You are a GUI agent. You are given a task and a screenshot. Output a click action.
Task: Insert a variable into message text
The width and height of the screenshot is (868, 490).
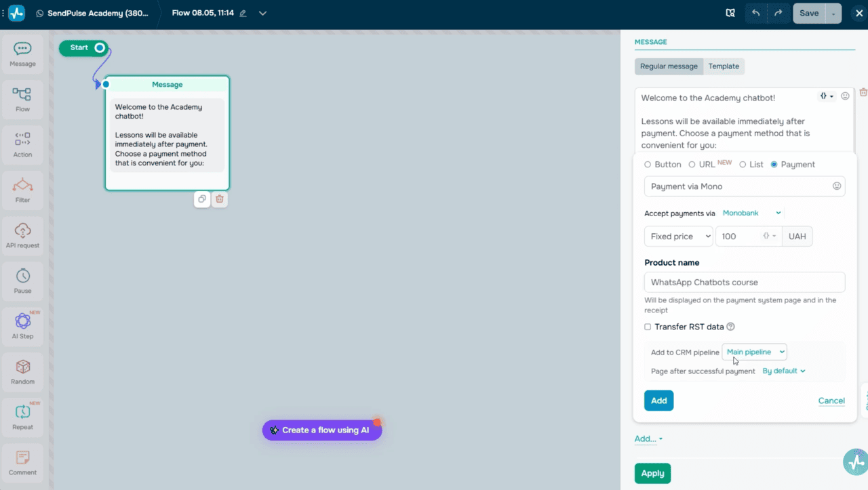[827, 96]
